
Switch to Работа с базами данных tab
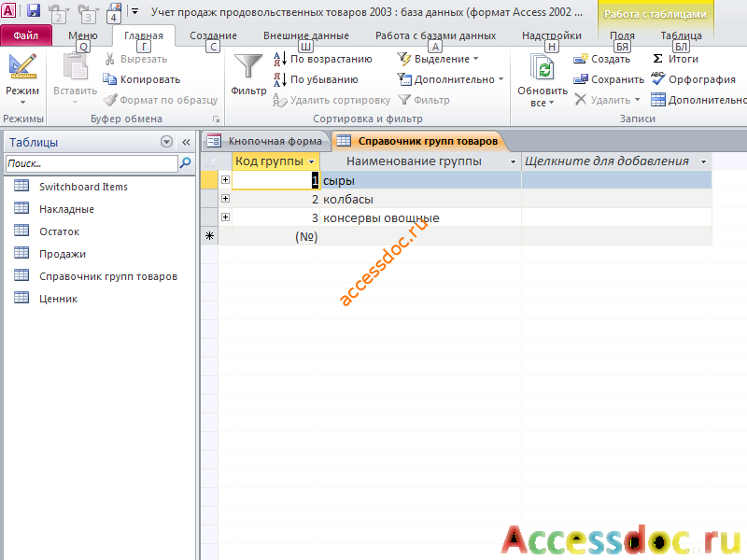[435, 35]
